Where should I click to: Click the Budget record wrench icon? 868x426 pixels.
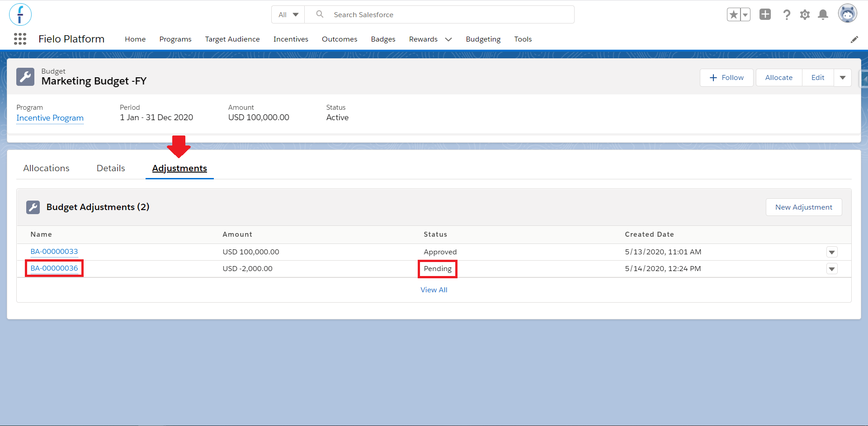(x=25, y=77)
